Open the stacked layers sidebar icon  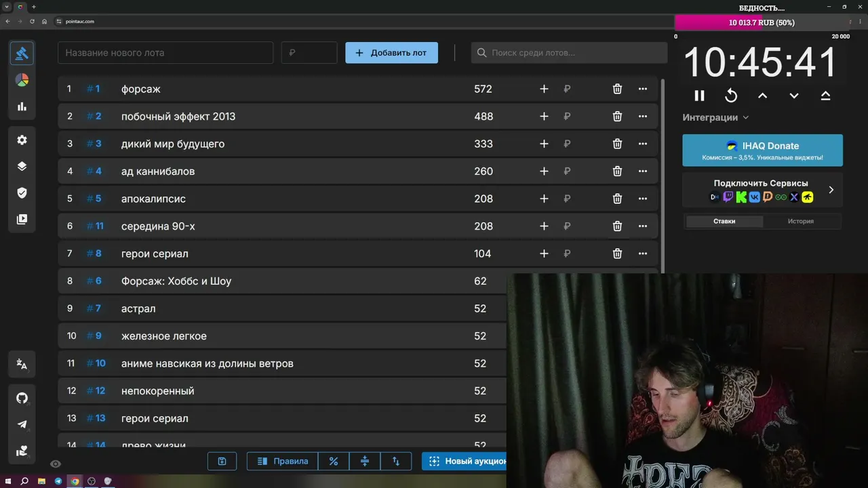pyautogui.click(x=22, y=166)
